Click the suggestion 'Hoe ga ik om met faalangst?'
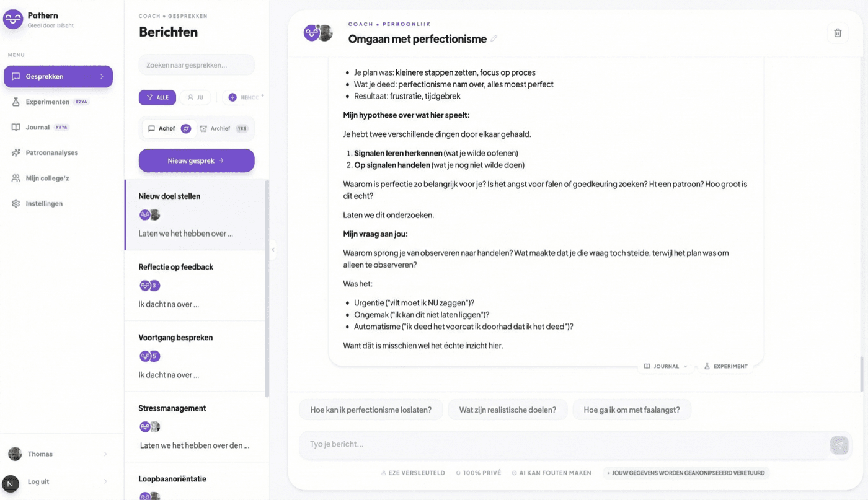This screenshot has width=868, height=500. (631, 409)
